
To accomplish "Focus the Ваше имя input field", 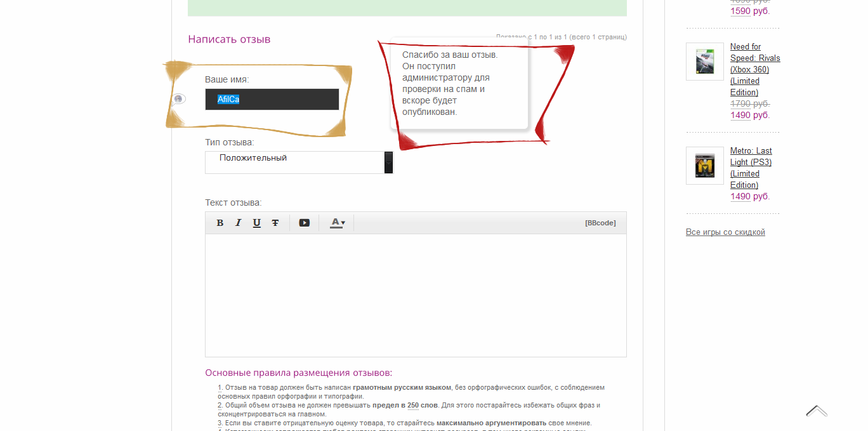I will [x=272, y=100].
